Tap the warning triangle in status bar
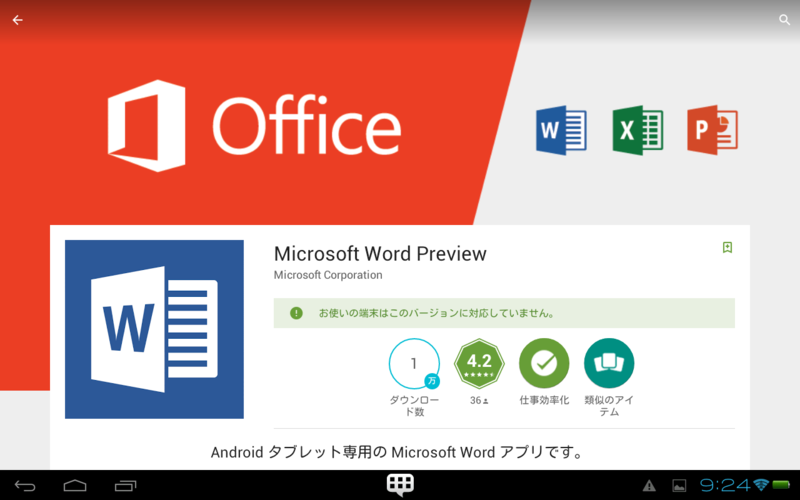This screenshot has height=500, width=800. (649, 485)
